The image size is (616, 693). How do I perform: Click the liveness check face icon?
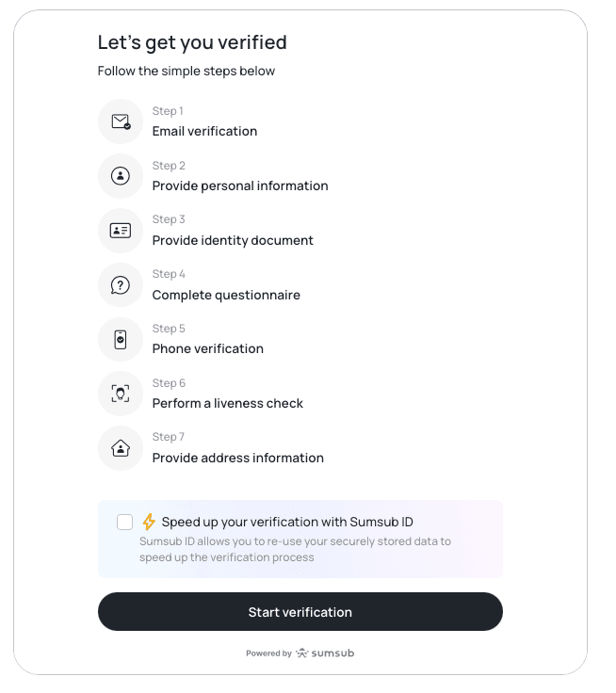[x=121, y=394]
